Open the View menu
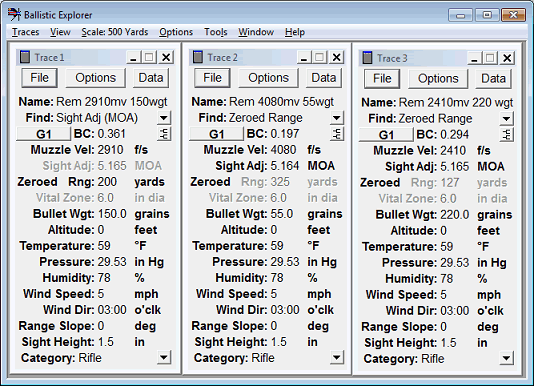 coord(60,32)
